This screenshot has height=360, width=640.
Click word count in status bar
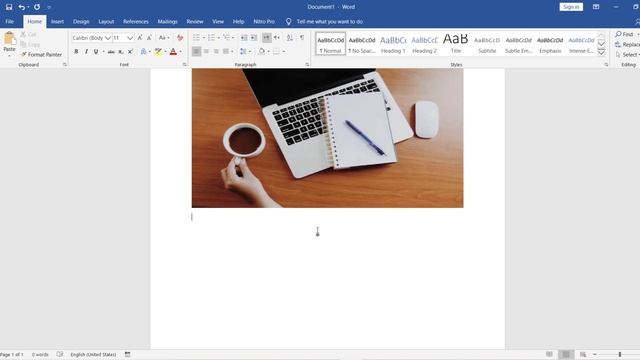click(40, 354)
